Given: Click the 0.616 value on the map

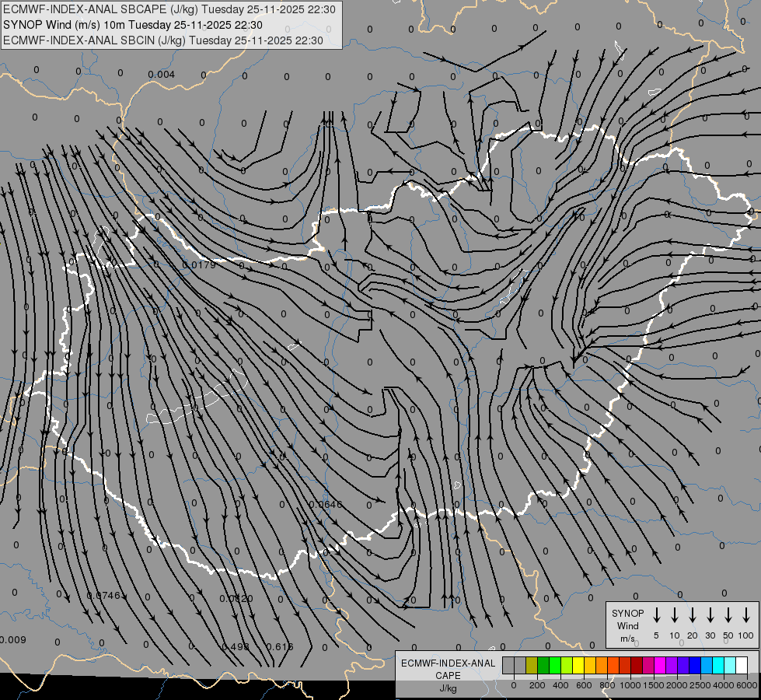Looking at the screenshot, I should coord(280,646).
